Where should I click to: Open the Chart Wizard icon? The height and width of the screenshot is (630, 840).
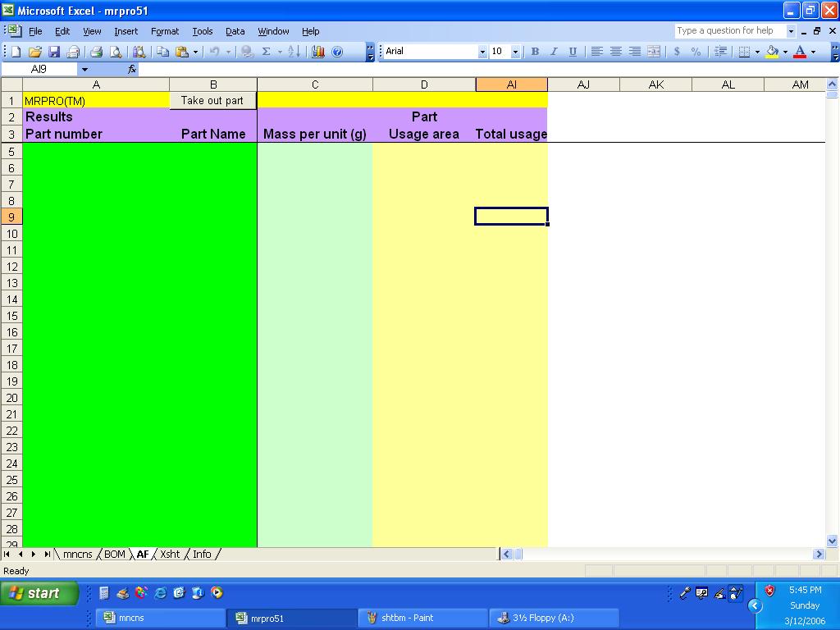318,52
